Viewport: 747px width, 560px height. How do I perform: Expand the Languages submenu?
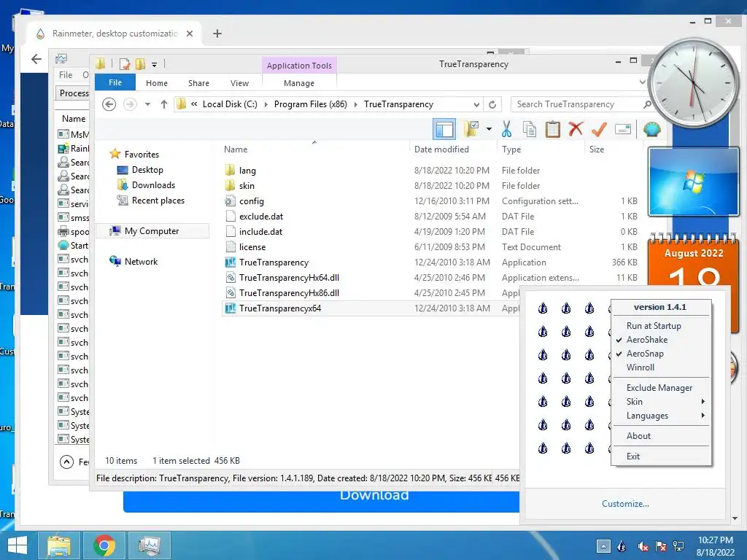pyautogui.click(x=662, y=415)
